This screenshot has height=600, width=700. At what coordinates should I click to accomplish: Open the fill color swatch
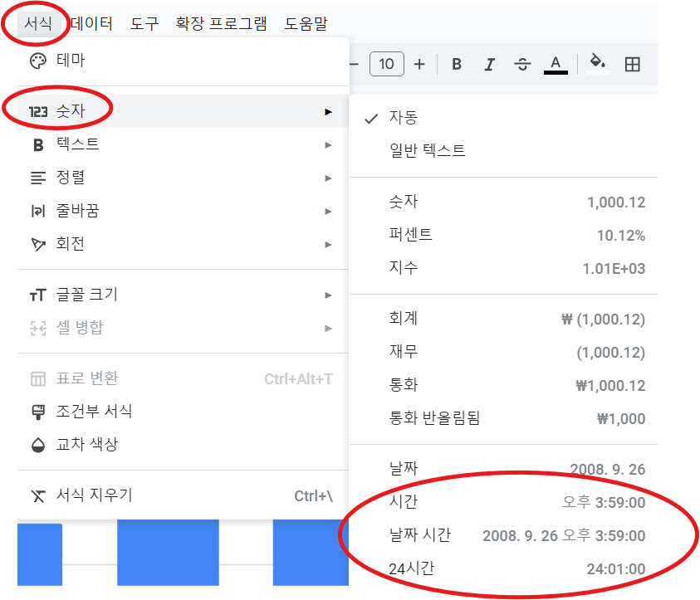[599, 63]
